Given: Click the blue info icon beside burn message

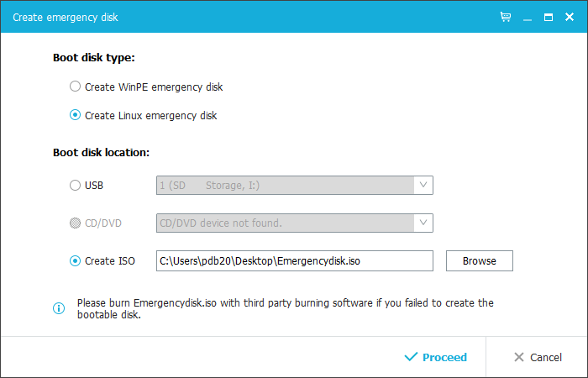Looking at the screenshot, I should click(59, 308).
